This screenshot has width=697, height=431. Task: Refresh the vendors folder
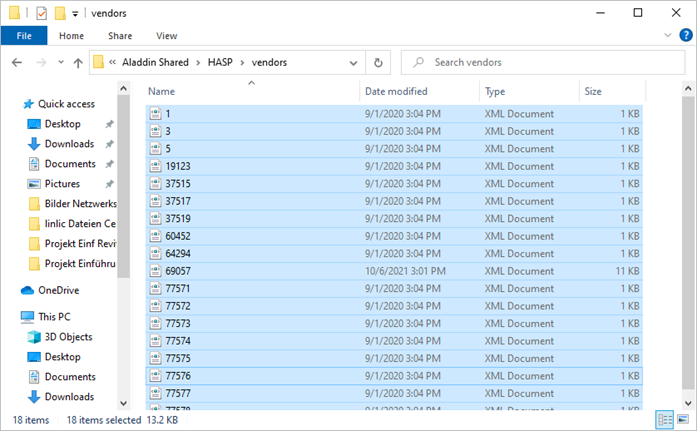click(x=378, y=63)
